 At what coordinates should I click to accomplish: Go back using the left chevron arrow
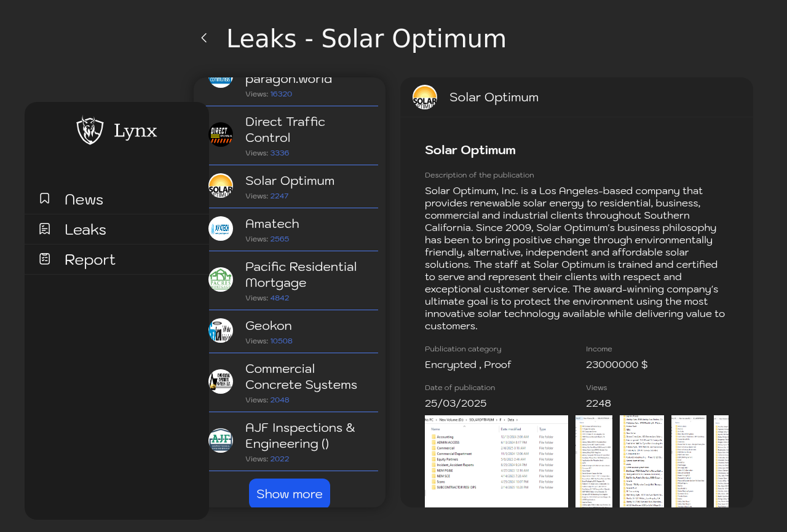coord(204,38)
